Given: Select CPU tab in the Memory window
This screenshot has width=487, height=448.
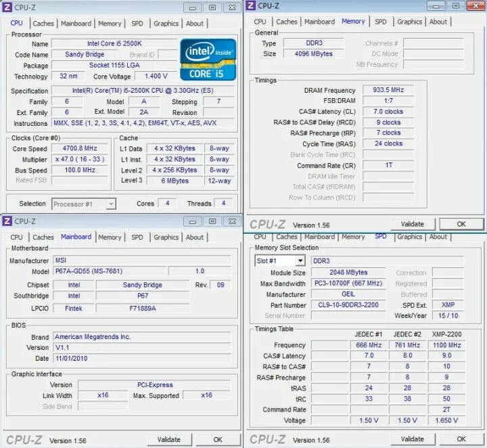Looking at the screenshot, I should tap(260, 22).
